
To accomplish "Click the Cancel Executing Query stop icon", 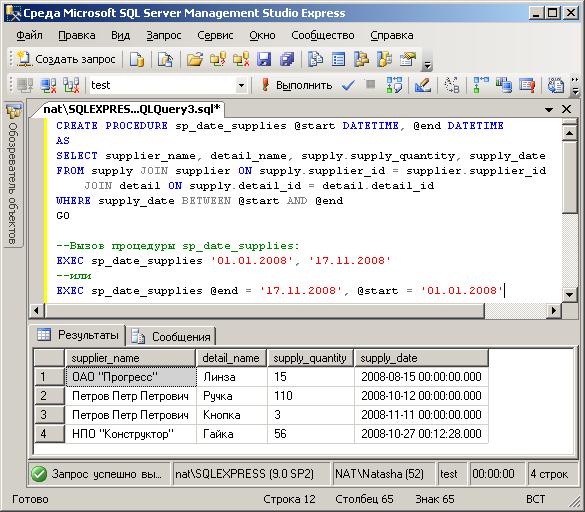I will coord(370,85).
